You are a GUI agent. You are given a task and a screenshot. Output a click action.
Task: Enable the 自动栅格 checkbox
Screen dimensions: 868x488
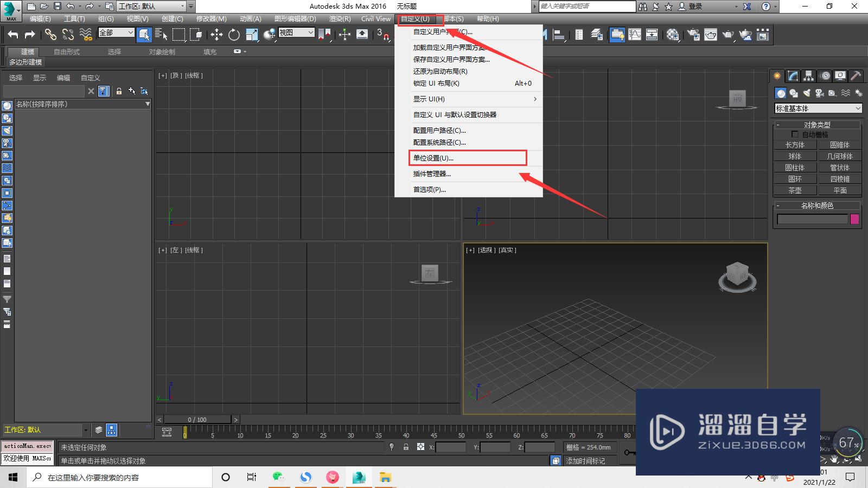(x=795, y=134)
